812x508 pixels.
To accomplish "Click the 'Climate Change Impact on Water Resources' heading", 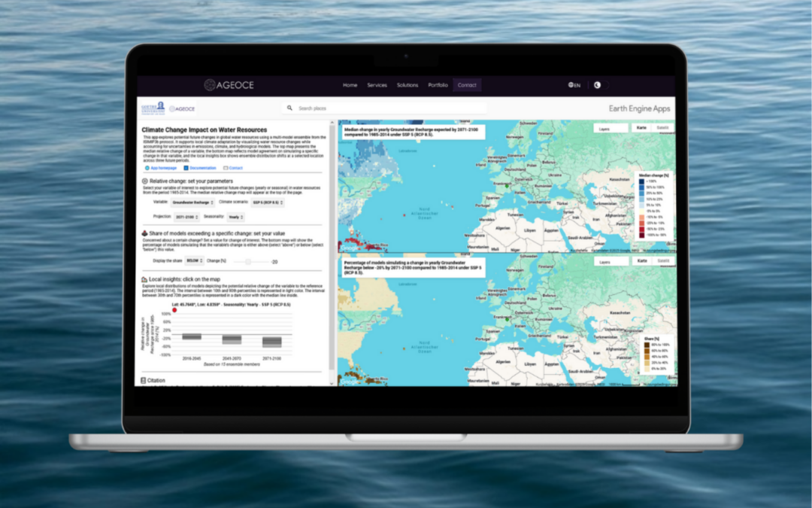I will point(205,129).
